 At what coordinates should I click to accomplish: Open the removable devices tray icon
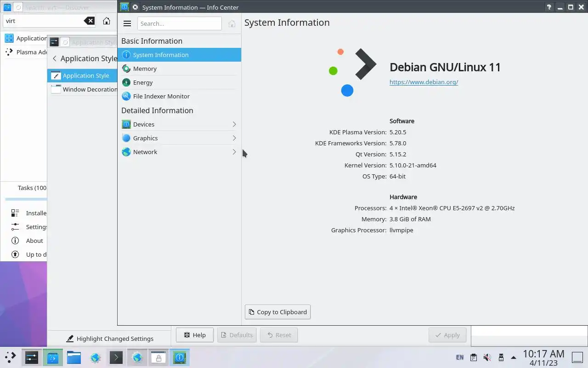coord(501,357)
